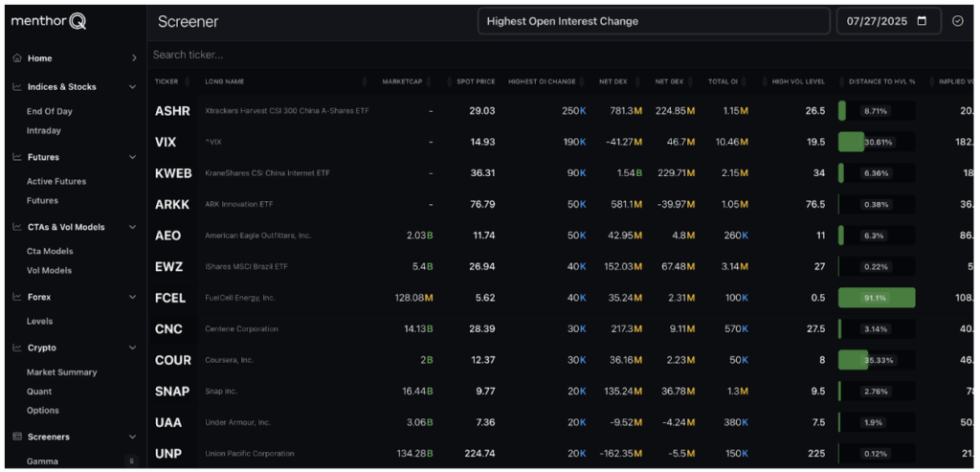The width and height of the screenshot is (980, 472).
Task: Select the UNP ticker
Action: coord(168,454)
